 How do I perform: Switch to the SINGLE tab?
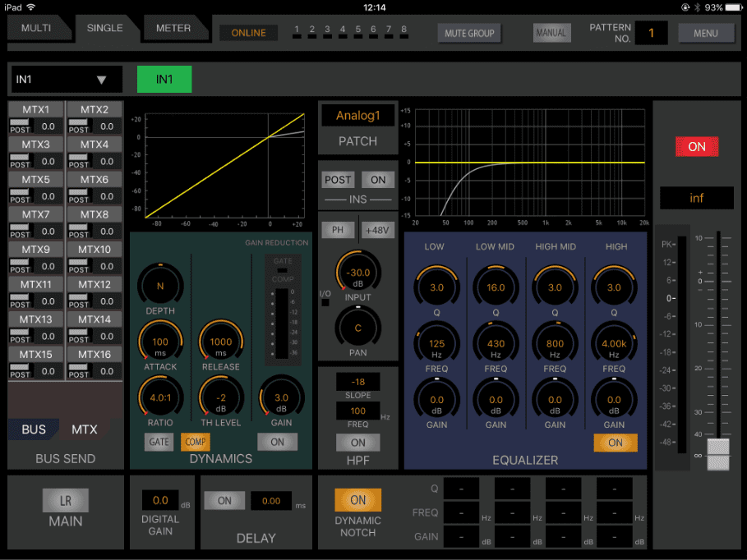(105, 28)
